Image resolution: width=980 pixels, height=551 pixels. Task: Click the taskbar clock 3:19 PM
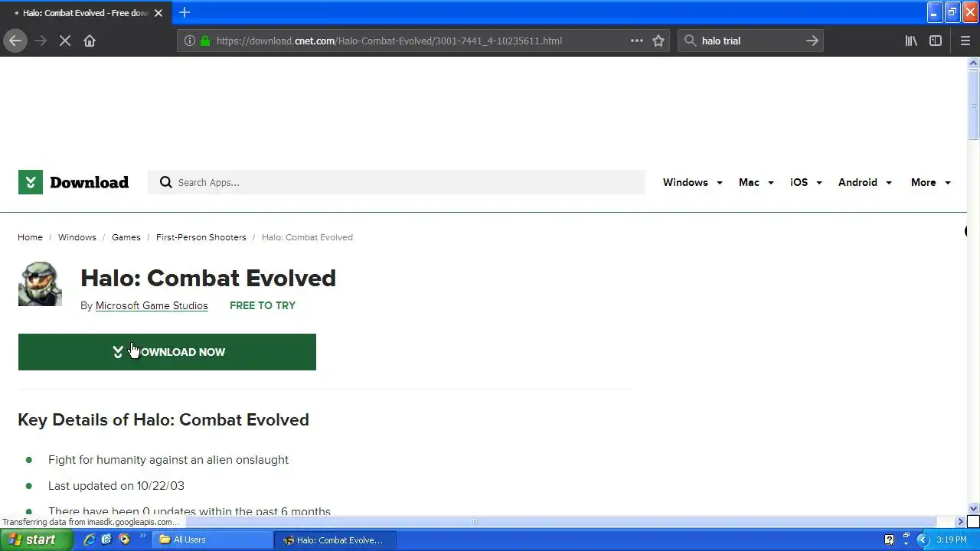click(x=951, y=540)
